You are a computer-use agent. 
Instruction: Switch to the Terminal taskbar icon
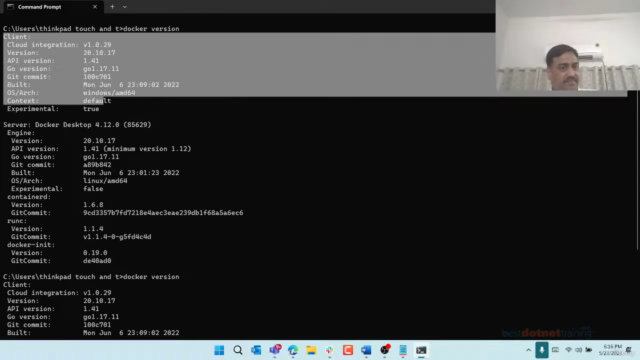pyautogui.click(x=421, y=350)
